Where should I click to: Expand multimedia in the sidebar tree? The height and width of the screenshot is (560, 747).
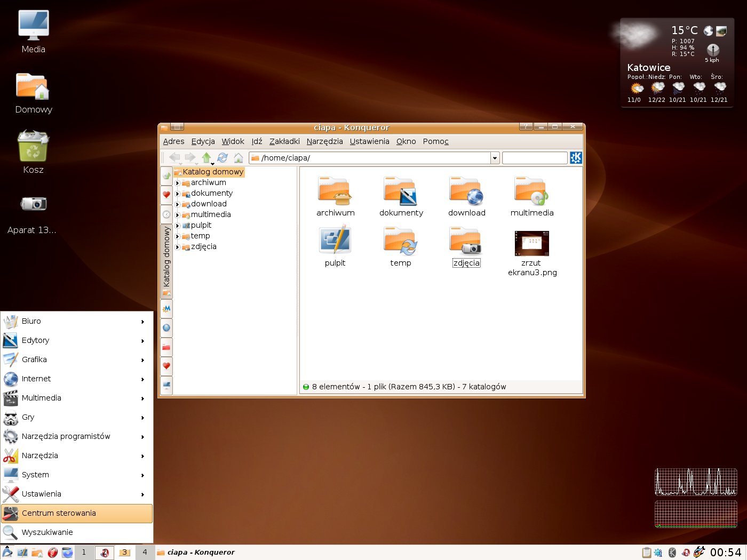178,215
